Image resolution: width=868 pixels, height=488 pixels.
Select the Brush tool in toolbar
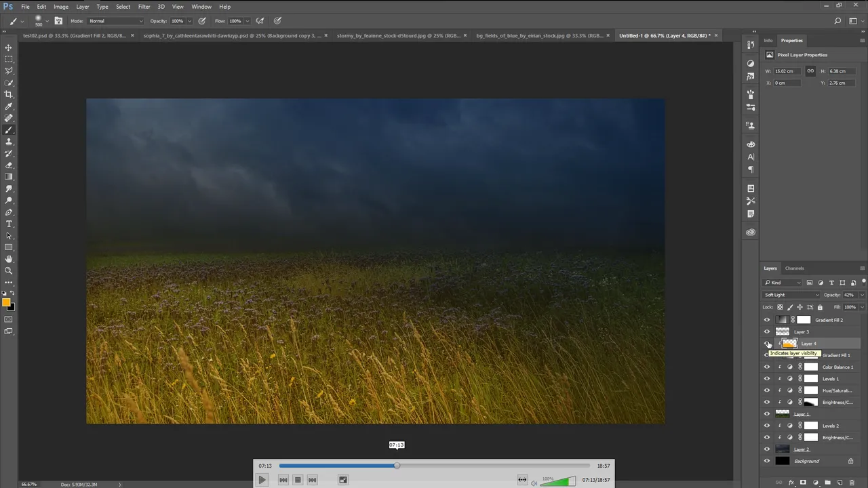tap(9, 129)
